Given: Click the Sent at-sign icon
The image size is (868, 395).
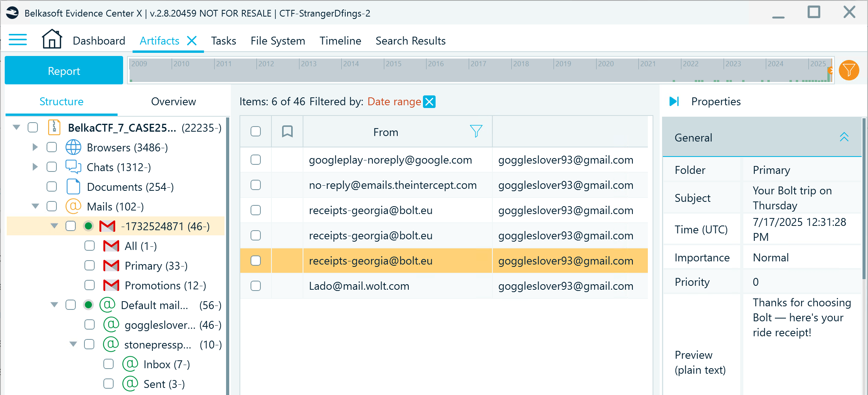Looking at the screenshot, I should click(130, 384).
